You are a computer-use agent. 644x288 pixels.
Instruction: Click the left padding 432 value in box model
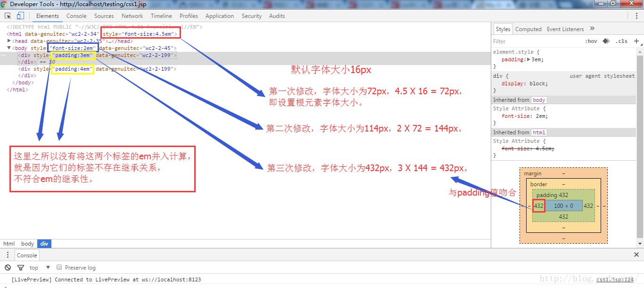[x=539, y=206]
